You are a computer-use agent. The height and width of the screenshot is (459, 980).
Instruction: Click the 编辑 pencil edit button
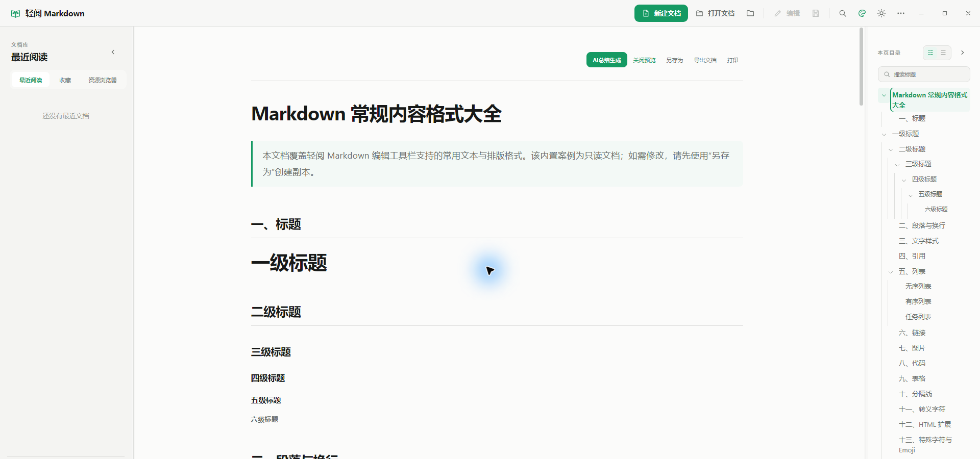pos(787,13)
